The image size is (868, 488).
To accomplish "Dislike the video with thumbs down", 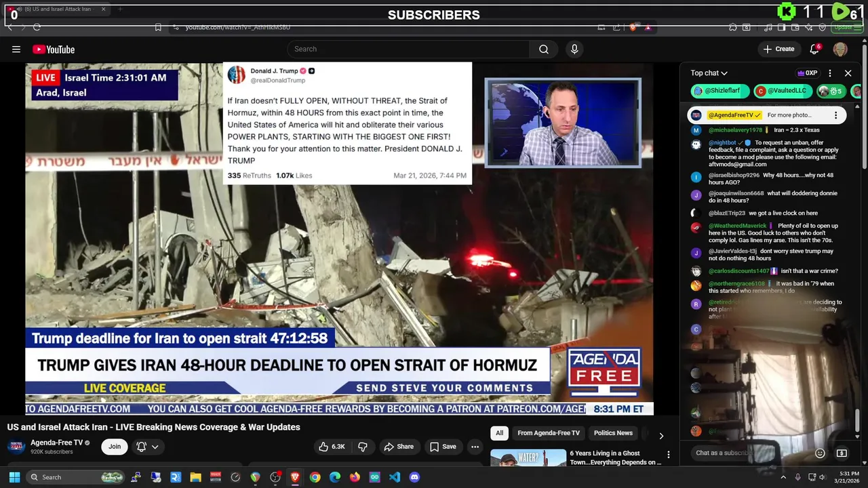I will (x=363, y=447).
